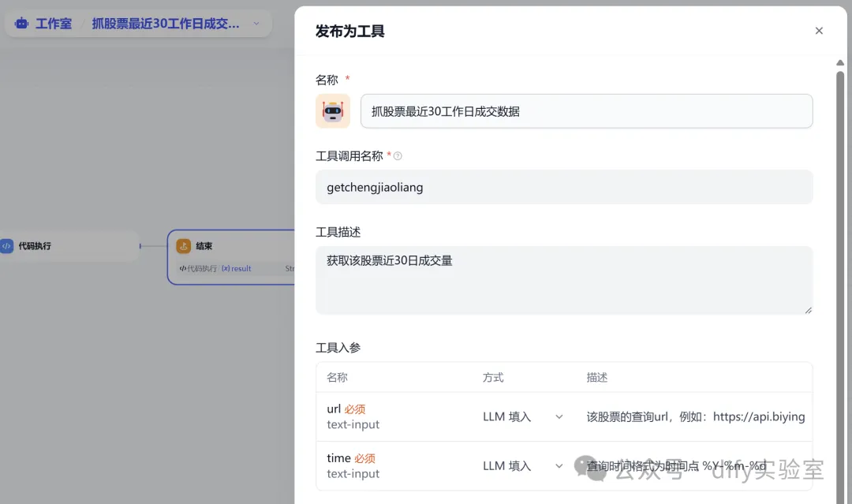Viewport: 852px width, 504px height.
Task: Expand the app name chevron in the header
Action: tap(256, 24)
